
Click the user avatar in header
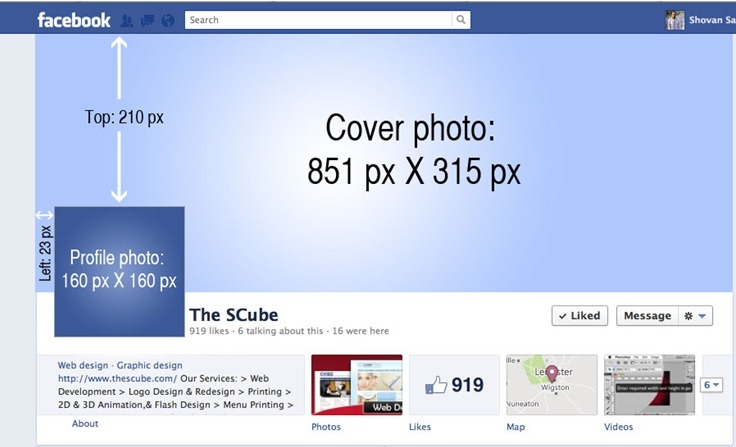pos(675,20)
